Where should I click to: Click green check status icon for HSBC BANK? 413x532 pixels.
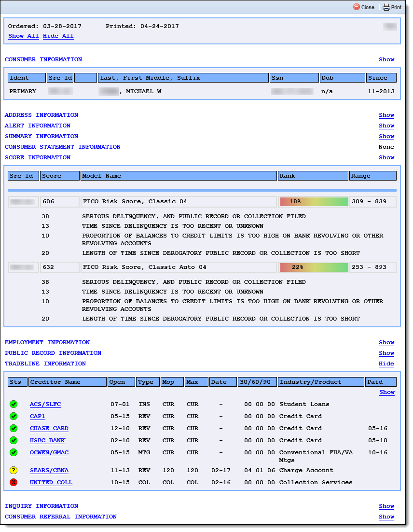point(13,440)
